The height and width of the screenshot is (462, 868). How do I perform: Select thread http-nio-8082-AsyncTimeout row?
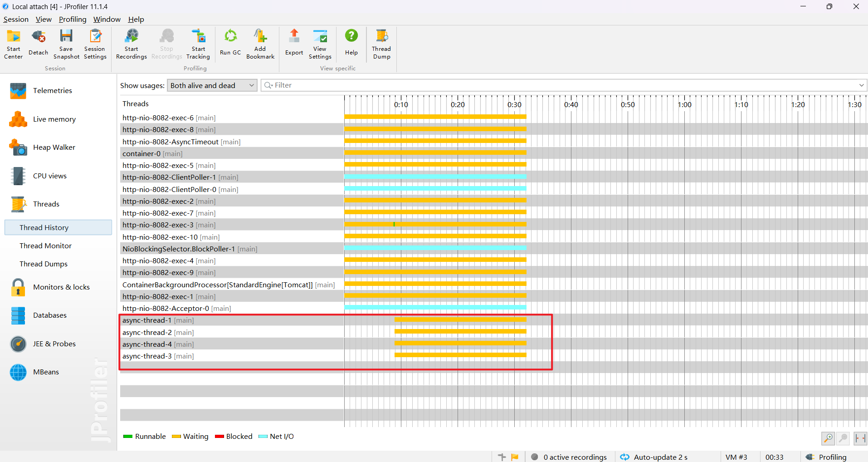(x=232, y=142)
